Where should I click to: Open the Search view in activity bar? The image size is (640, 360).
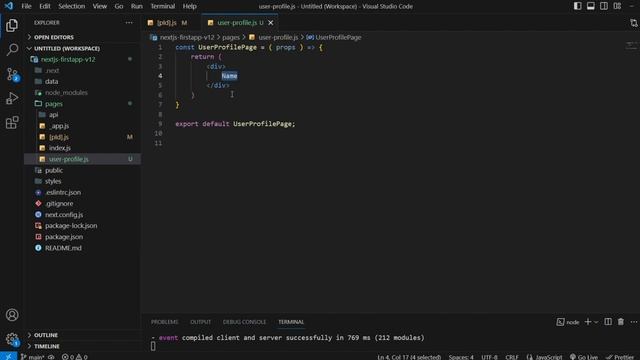tap(12, 50)
